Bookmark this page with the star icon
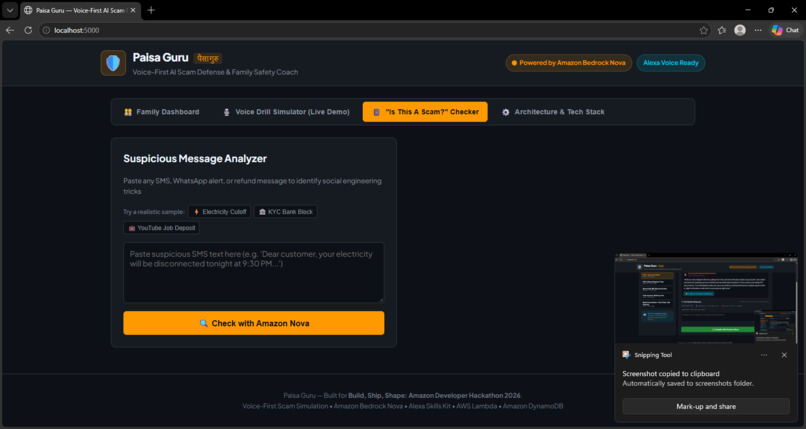Screen dimensions: 806x429 pos(703,30)
